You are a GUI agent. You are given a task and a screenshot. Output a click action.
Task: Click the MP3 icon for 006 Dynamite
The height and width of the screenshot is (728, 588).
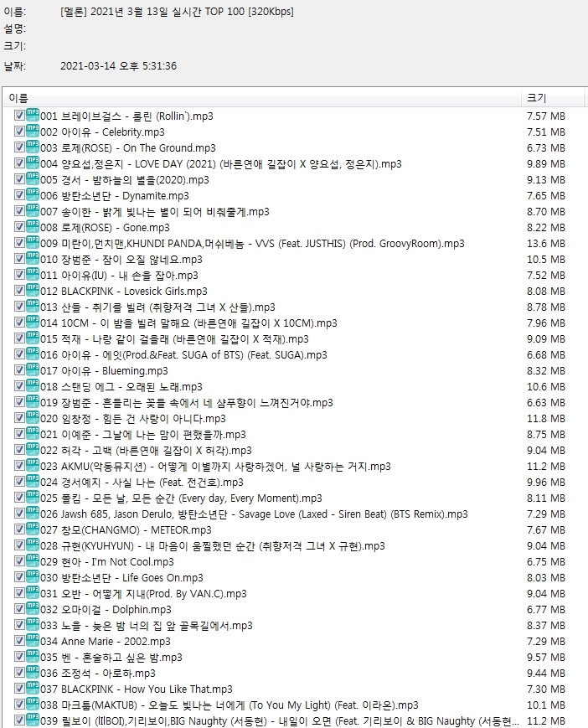coord(33,194)
